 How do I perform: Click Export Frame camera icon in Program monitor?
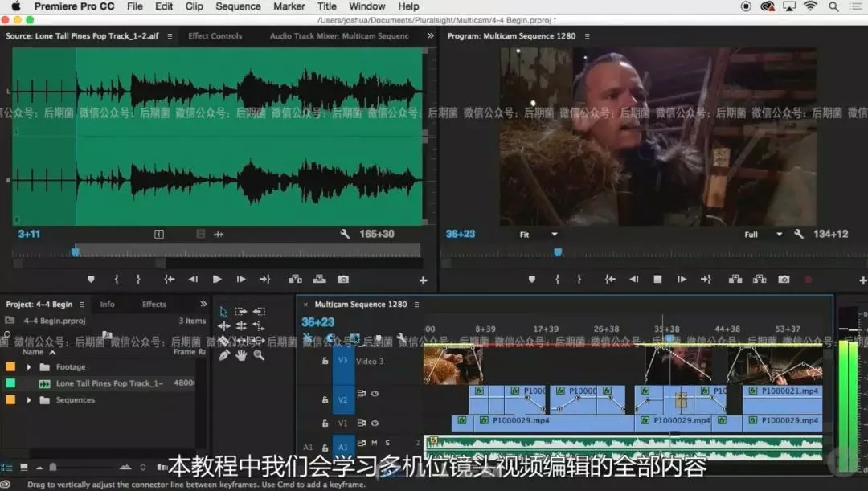pos(784,280)
